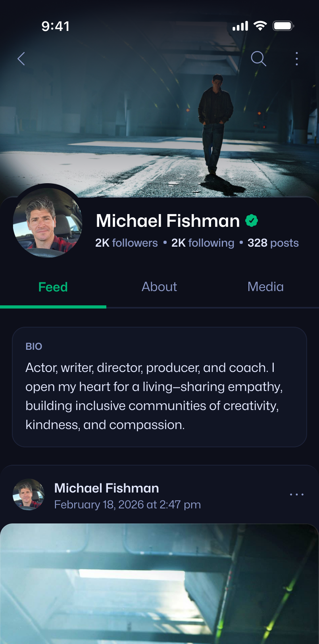This screenshot has height=644, width=319.
Task: Tap the post timestamp February 18, 2026
Action: coord(127,505)
